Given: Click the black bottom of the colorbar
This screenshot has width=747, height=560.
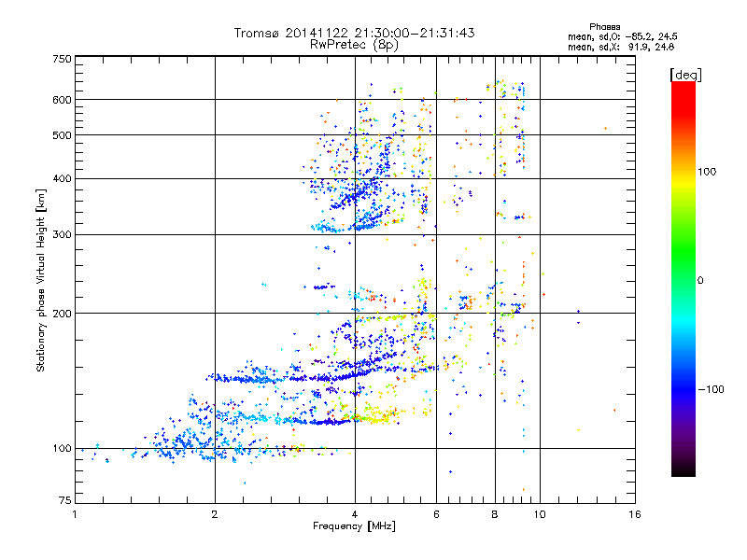Looking at the screenshot, I should (x=684, y=469).
